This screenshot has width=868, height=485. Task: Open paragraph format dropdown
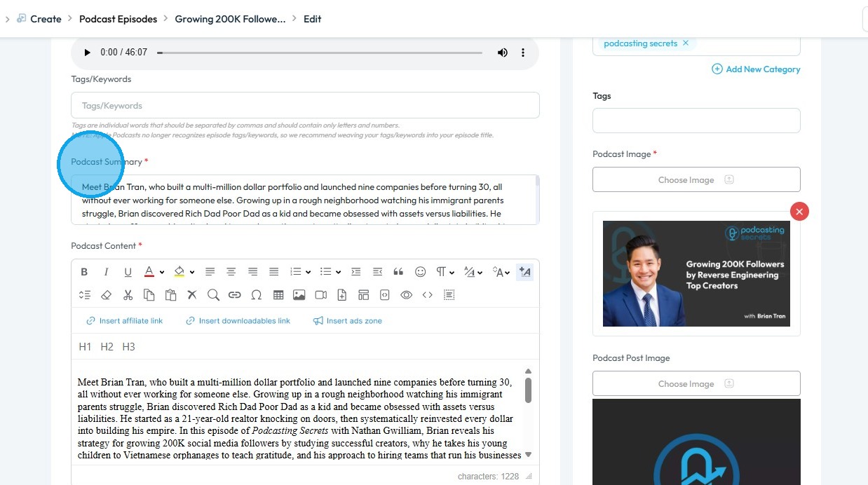(x=445, y=272)
